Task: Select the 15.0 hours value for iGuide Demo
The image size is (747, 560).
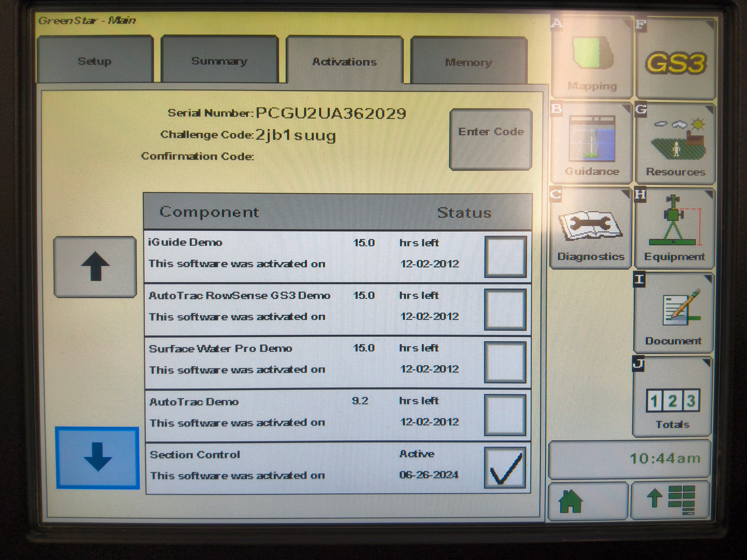Action: pos(364,243)
